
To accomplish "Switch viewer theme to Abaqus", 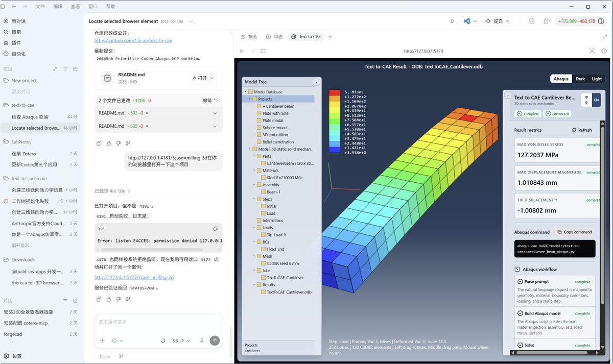I will (561, 79).
